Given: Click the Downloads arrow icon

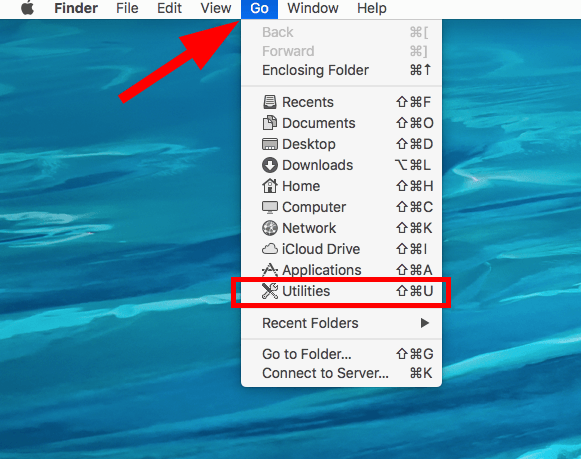Looking at the screenshot, I should (x=270, y=165).
